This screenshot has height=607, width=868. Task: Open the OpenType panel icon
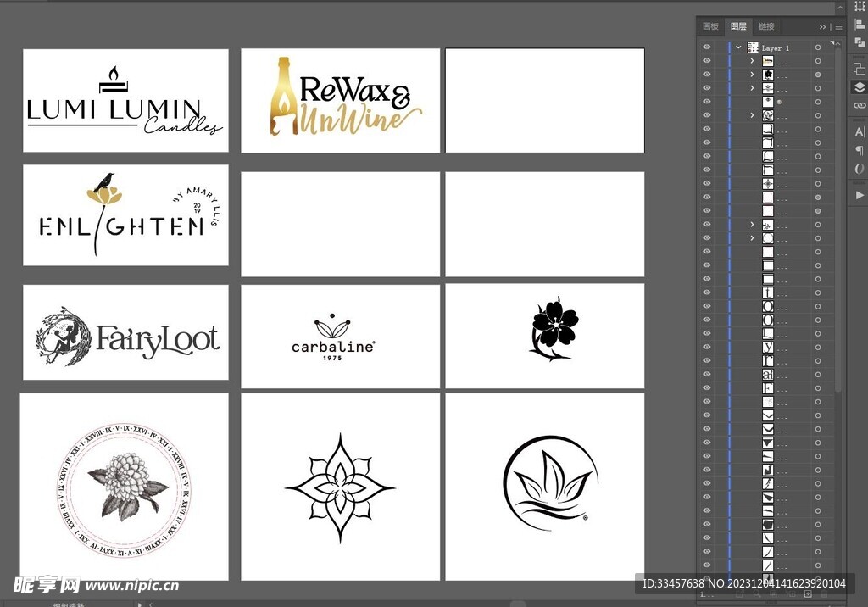click(860, 169)
